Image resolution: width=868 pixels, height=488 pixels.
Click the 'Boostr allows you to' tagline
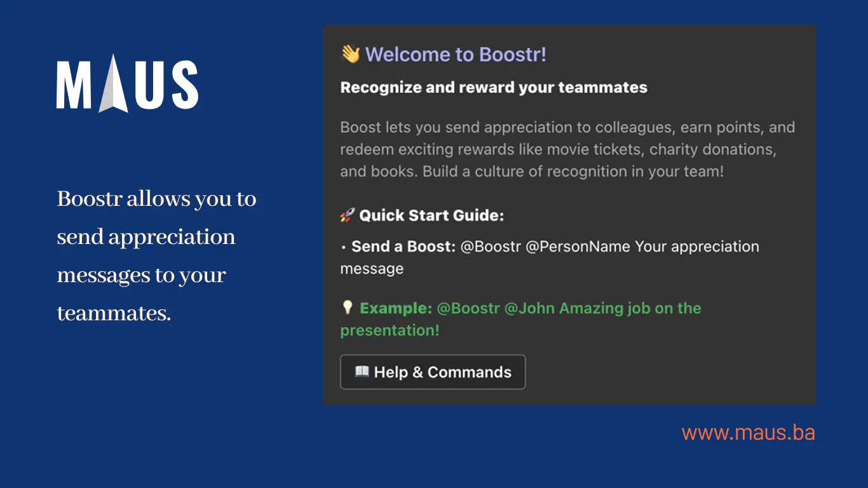(156, 199)
